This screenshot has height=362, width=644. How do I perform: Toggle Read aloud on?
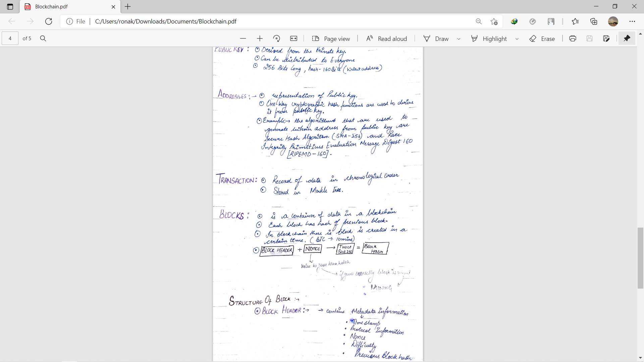(386, 39)
